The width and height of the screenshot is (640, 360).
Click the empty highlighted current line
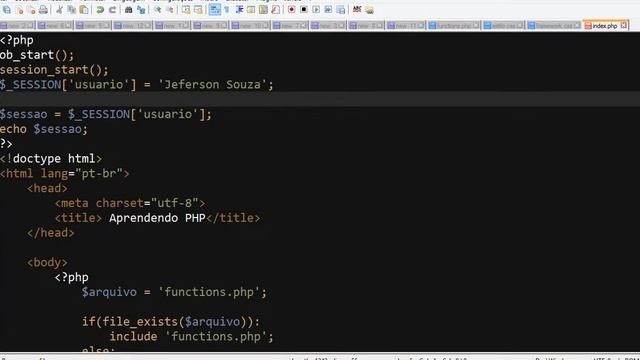(320, 99)
